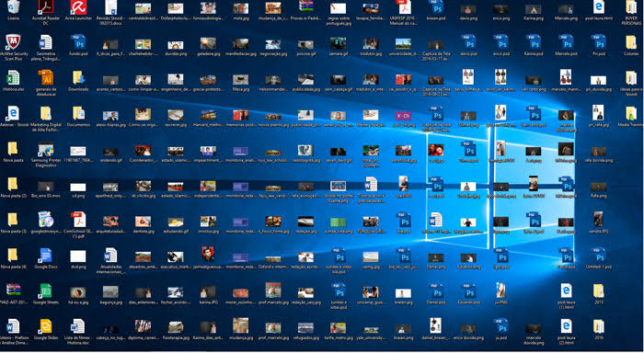This screenshot has width=644, height=353.
Task: Select the manifestacao.jpg image thumbnail
Action: click(x=241, y=45)
